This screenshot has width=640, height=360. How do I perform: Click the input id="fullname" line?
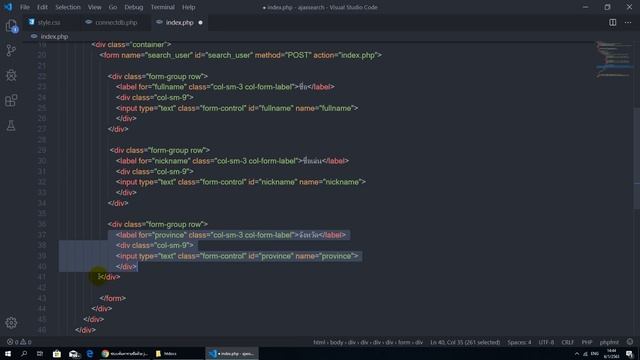pyautogui.click(x=237, y=108)
